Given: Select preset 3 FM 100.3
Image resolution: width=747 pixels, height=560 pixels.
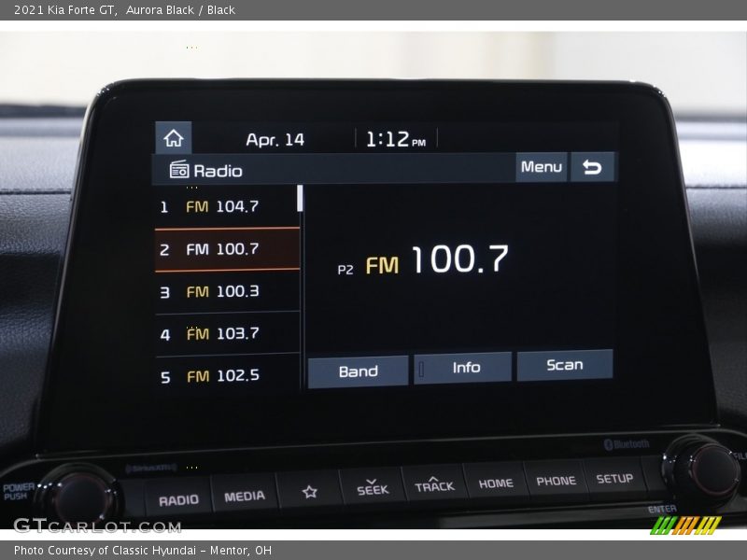Looking at the screenshot, I should click(x=227, y=291).
